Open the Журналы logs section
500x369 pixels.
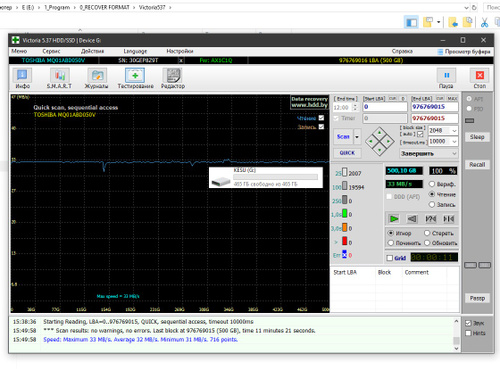[97, 79]
